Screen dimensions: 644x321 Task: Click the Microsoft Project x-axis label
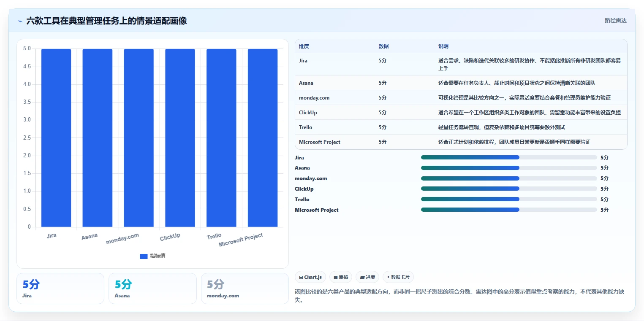coord(241,240)
